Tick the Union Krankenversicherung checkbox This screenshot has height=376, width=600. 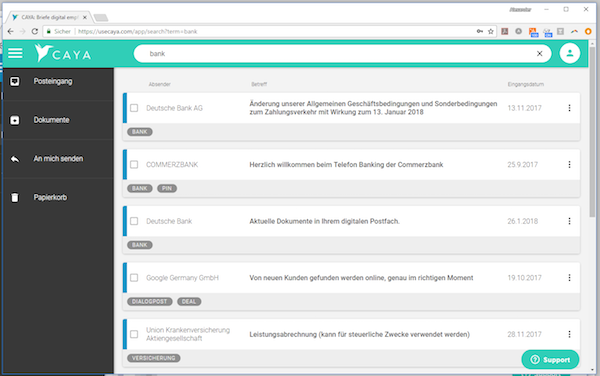point(134,334)
